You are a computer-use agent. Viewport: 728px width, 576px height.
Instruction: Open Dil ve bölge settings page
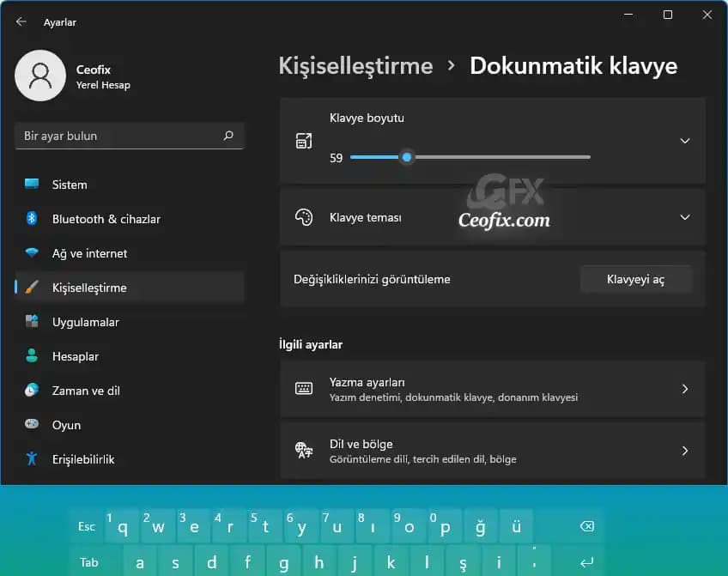(x=492, y=451)
